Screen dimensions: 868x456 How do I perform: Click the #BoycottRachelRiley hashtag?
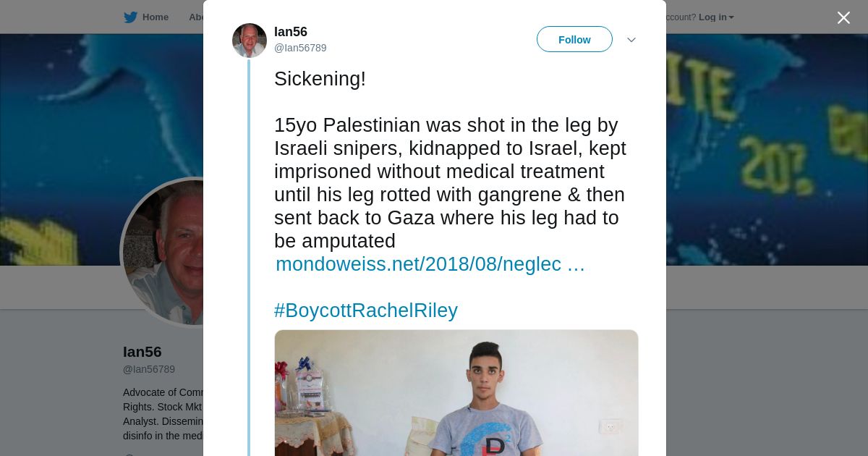[365, 311]
